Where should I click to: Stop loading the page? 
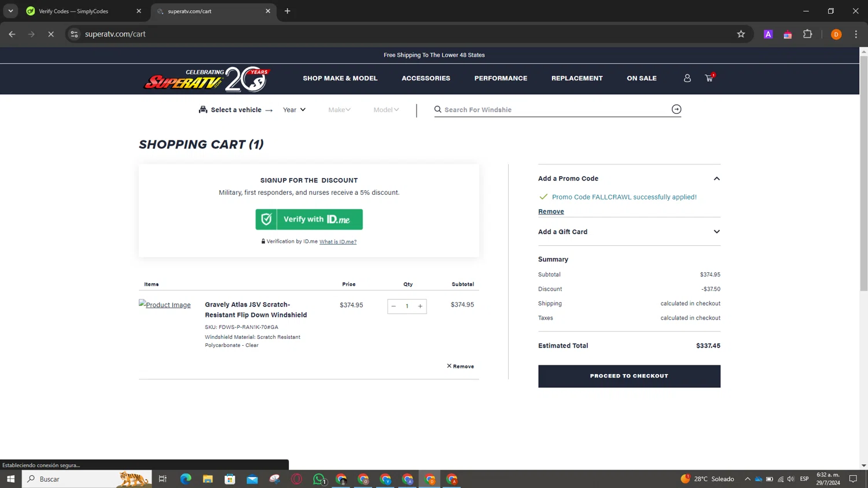coord(51,34)
